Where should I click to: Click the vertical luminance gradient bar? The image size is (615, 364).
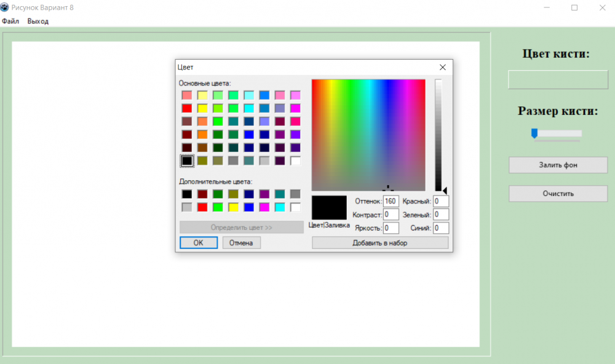438,135
